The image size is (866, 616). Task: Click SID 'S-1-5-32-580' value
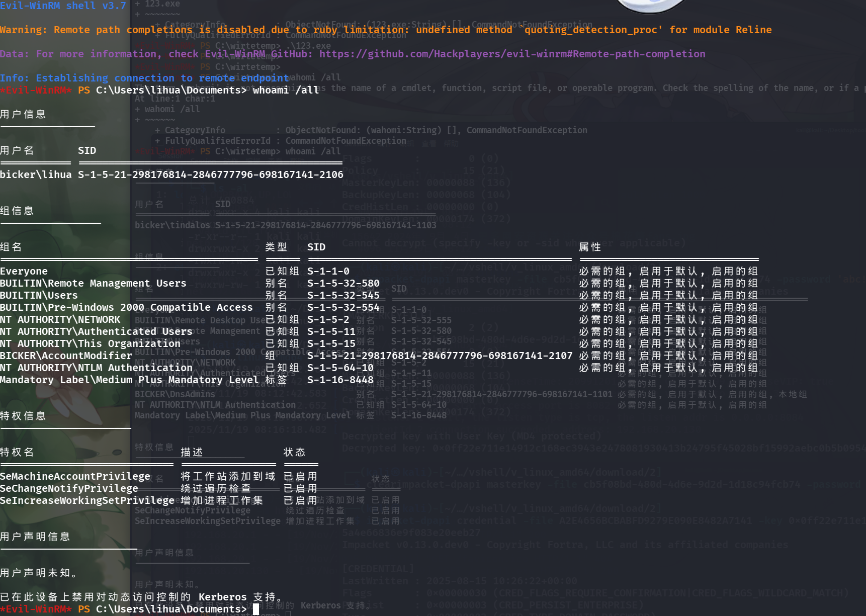[x=343, y=283]
